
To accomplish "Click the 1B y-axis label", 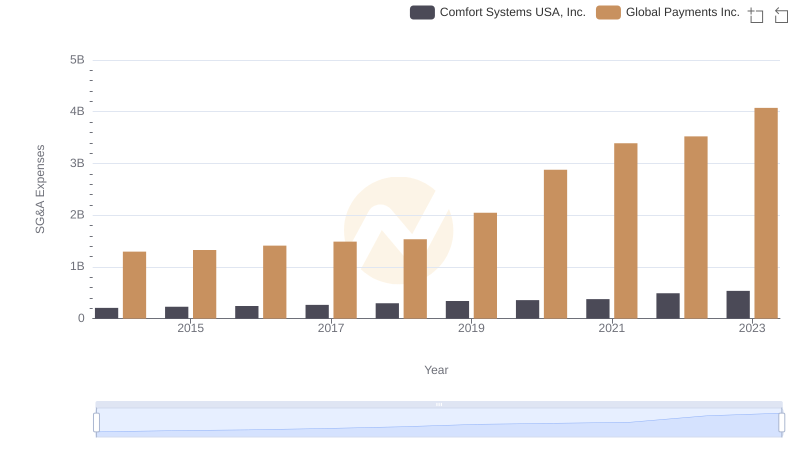I will 77,266.
